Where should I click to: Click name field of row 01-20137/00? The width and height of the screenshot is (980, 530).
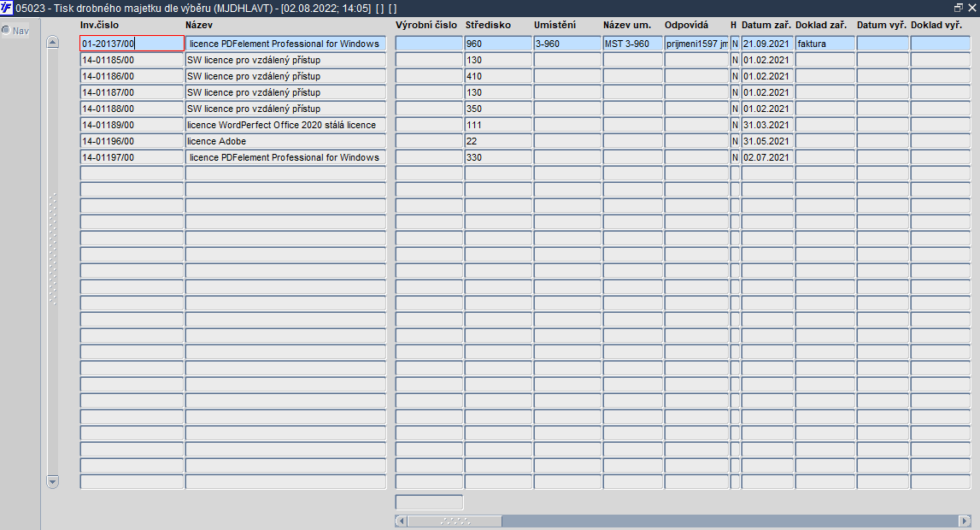pos(285,43)
